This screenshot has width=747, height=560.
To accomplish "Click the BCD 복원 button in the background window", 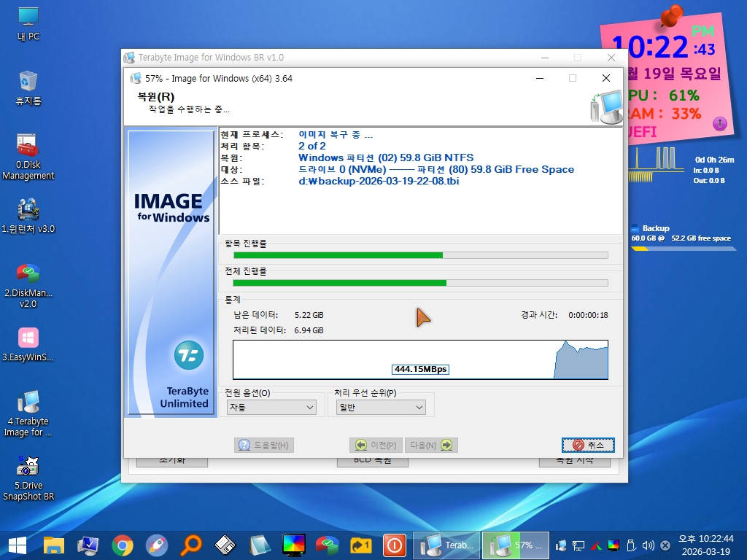I will point(373,462).
